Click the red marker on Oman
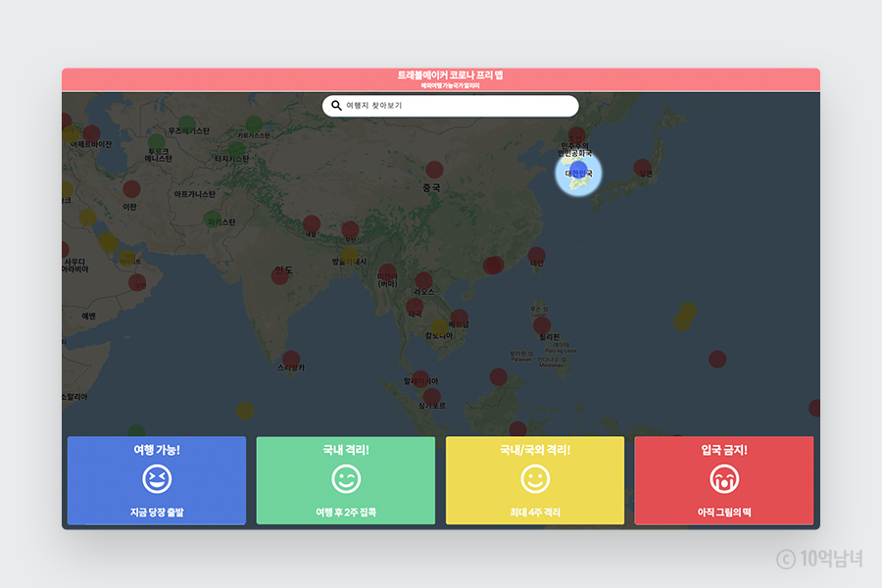Image resolution: width=882 pixels, height=588 pixels. 137,282
